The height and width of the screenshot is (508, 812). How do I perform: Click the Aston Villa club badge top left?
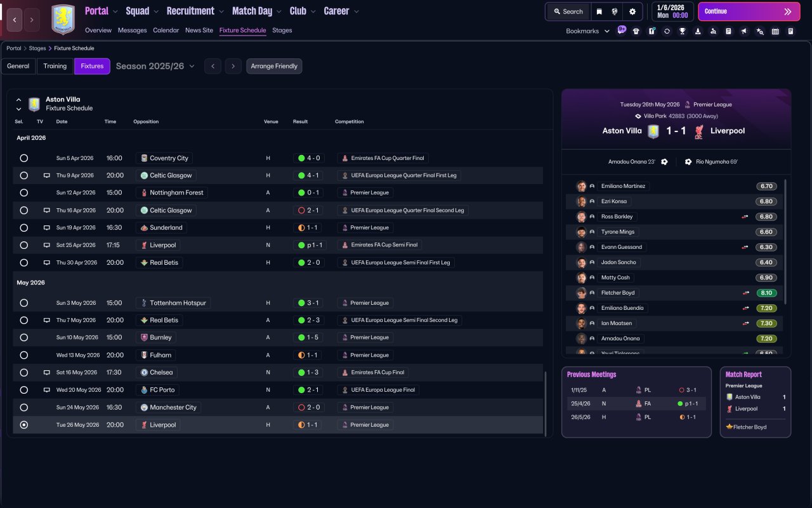point(63,20)
